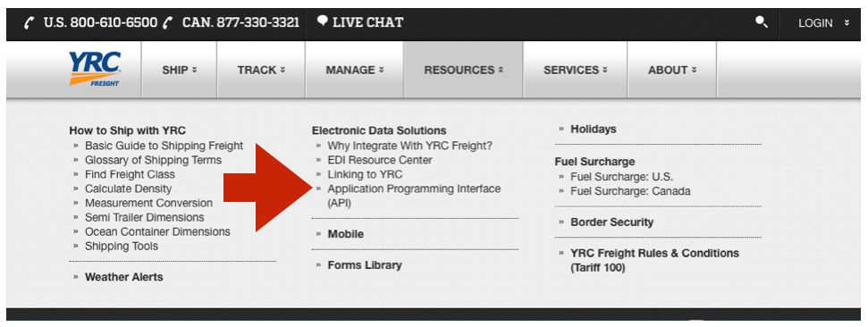
Task: Expand the Track menu
Action: [x=261, y=71]
